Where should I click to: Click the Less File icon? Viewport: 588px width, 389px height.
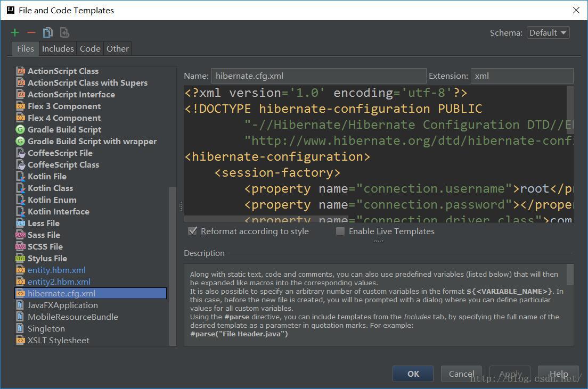21,223
